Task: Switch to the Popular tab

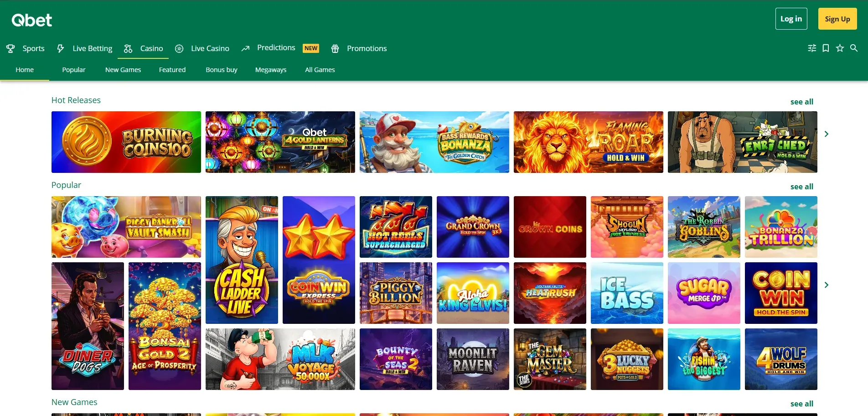Action: click(74, 70)
